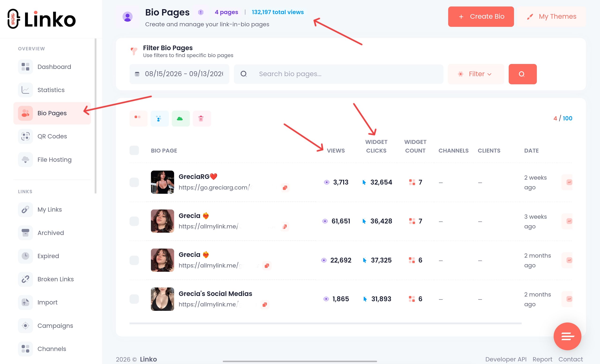Screen dimensions: 600x364
Task: Check Grecia's Social Medias row checkbox
Action: click(x=134, y=299)
